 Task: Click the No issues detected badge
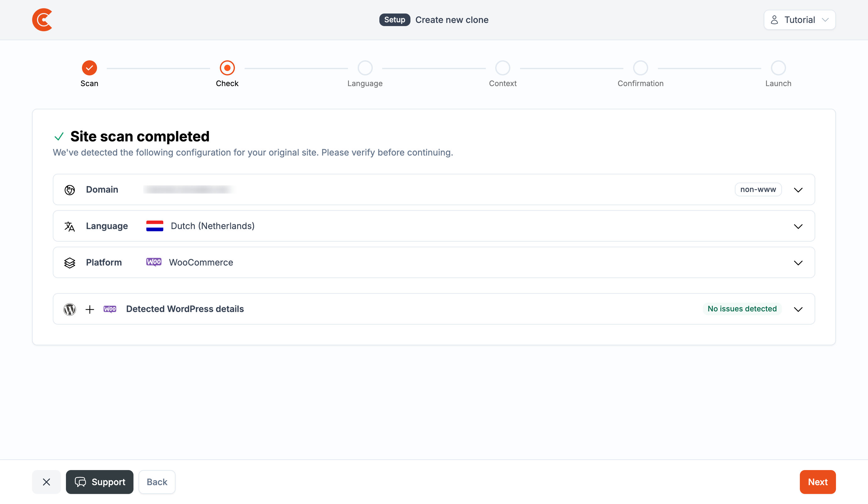click(x=742, y=309)
